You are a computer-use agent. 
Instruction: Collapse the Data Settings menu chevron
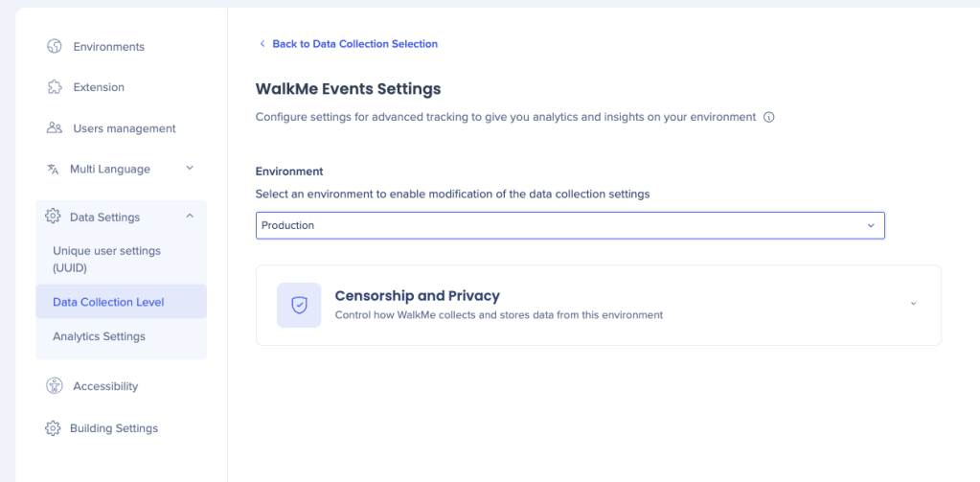pyautogui.click(x=190, y=217)
